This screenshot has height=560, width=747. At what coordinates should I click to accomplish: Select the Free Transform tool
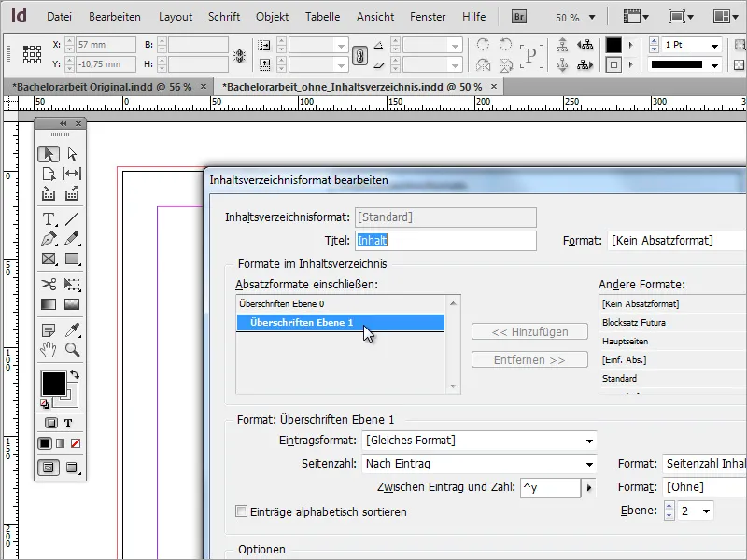point(72,285)
